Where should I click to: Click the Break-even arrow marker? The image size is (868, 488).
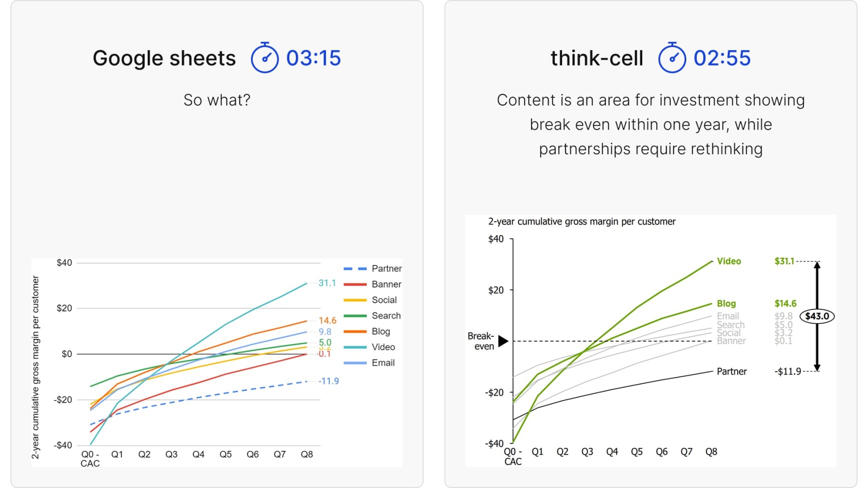[503, 341]
